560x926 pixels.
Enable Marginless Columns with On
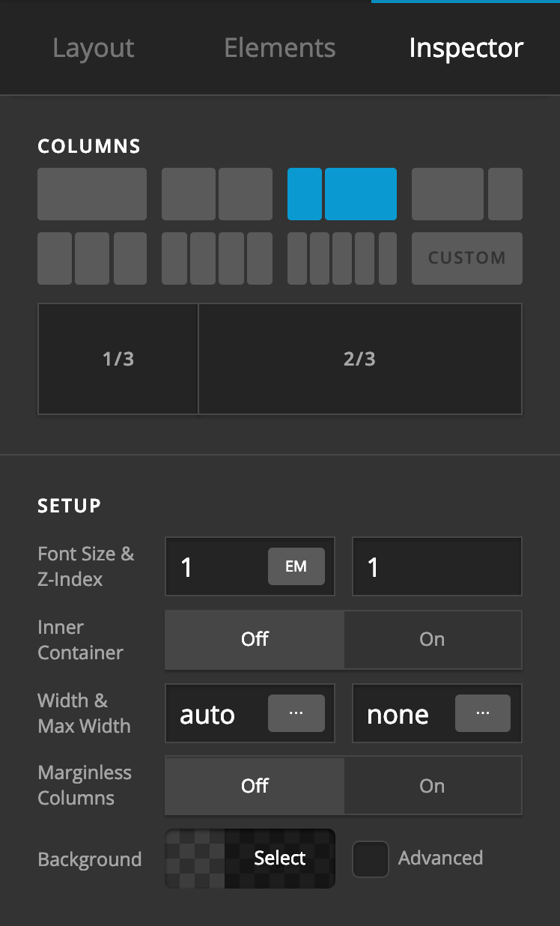tap(433, 786)
